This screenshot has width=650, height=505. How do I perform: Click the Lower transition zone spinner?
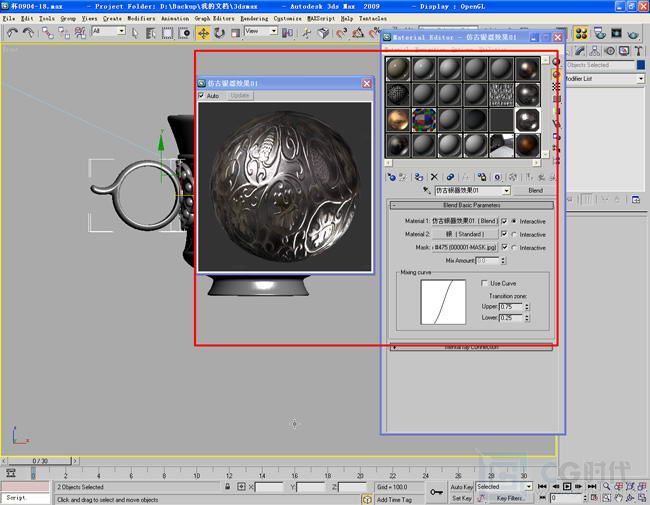(527, 318)
